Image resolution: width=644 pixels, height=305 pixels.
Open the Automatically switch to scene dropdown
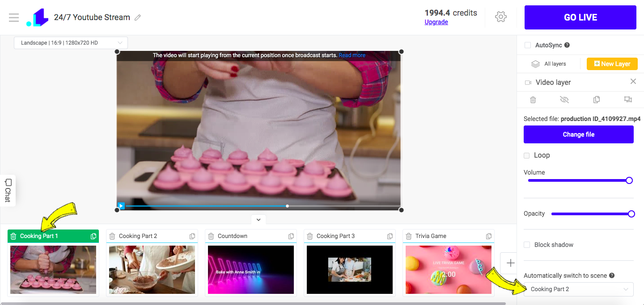[578, 289]
